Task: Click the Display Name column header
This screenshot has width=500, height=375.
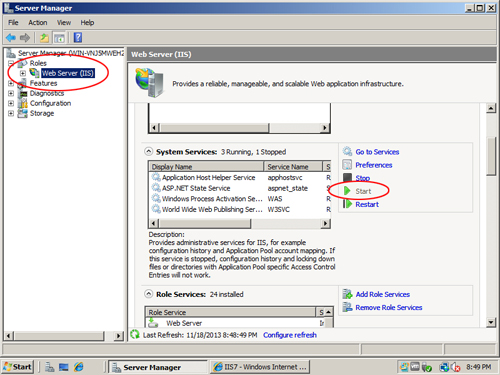Action: [206, 166]
